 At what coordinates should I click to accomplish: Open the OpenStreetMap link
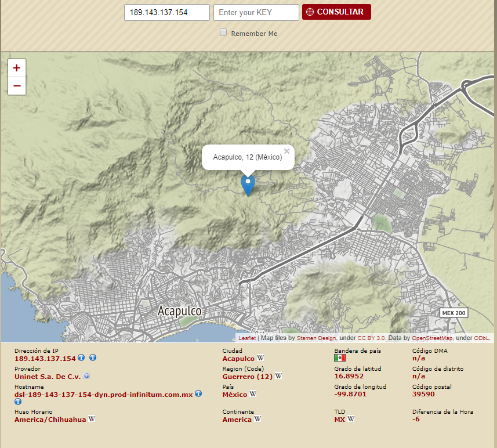(x=432, y=338)
